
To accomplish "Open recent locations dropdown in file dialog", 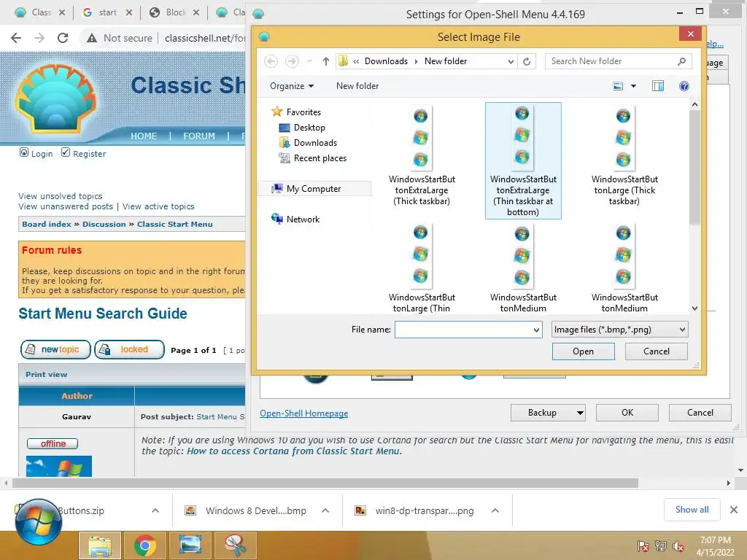I will click(309, 61).
